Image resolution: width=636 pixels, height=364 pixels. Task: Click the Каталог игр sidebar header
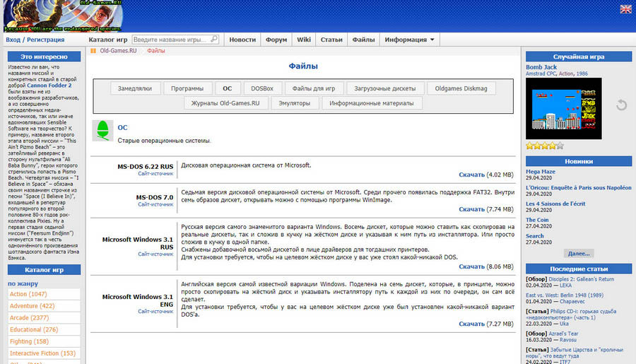coord(45,270)
